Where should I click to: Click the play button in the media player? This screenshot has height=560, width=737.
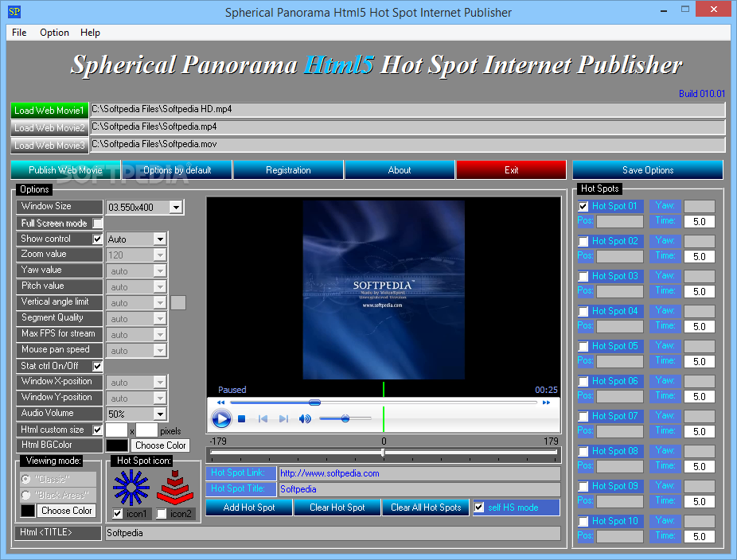(x=221, y=418)
